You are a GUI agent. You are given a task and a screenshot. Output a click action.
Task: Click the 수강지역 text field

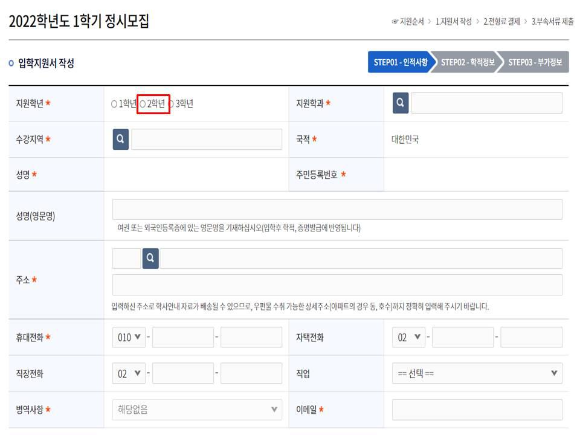click(207, 139)
